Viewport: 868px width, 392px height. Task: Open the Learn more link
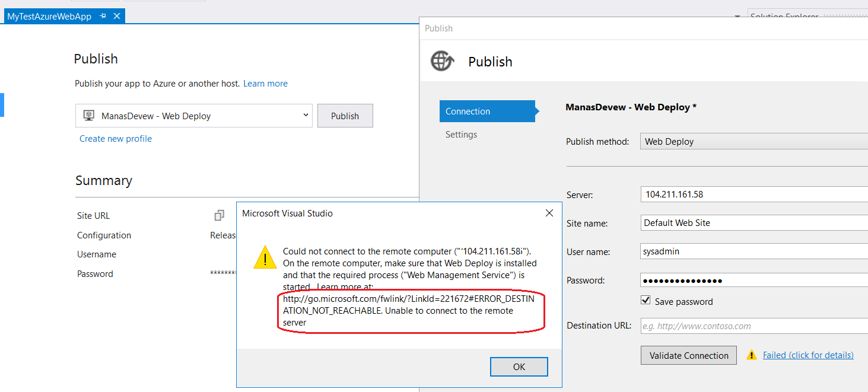(x=265, y=84)
